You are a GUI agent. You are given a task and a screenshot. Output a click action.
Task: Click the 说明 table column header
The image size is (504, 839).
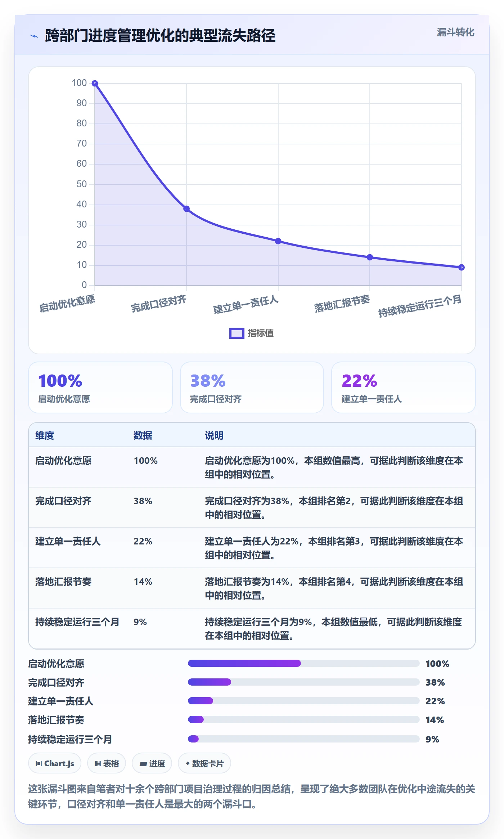click(x=214, y=435)
